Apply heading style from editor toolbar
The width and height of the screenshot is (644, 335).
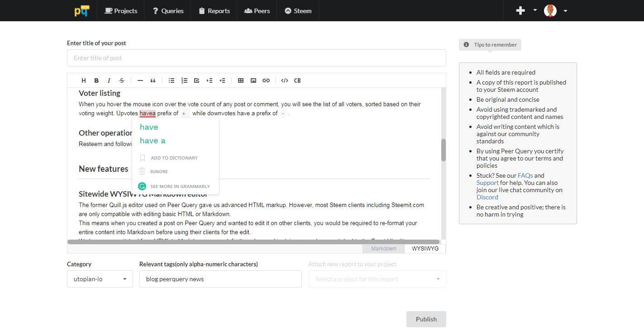point(84,80)
